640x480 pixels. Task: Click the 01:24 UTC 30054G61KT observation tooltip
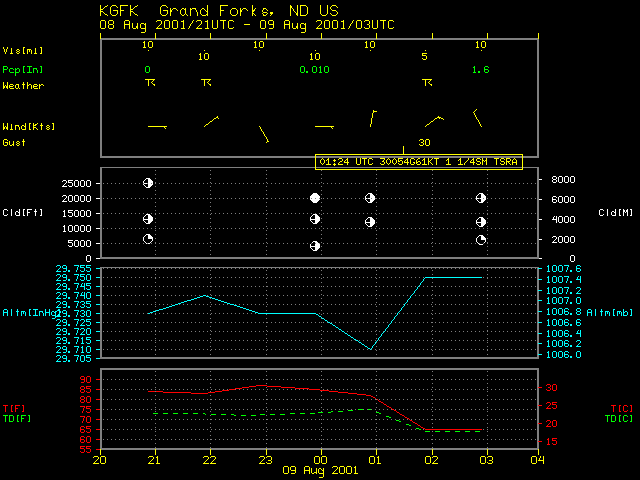point(419,162)
